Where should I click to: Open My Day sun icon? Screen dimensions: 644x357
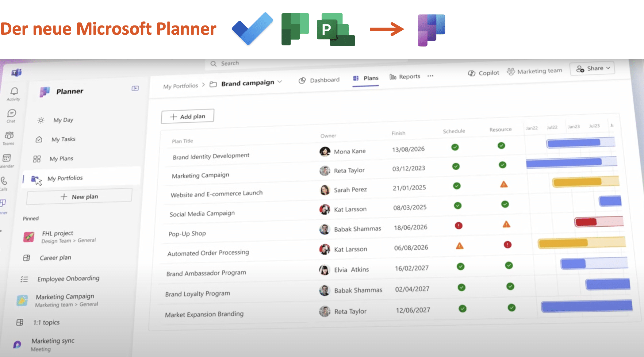coord(41,120)
